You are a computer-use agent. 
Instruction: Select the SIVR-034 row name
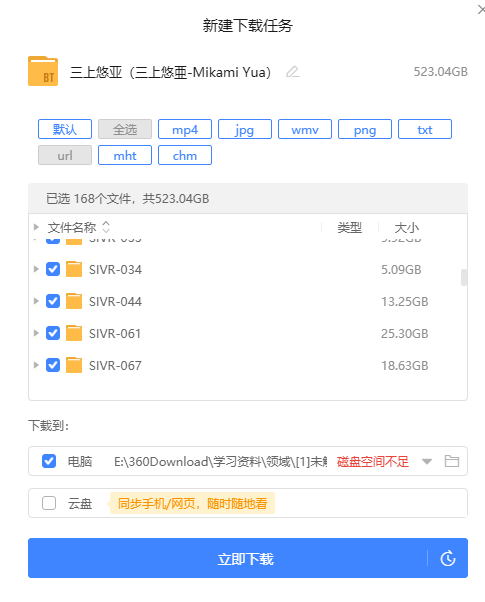(115, 270)
